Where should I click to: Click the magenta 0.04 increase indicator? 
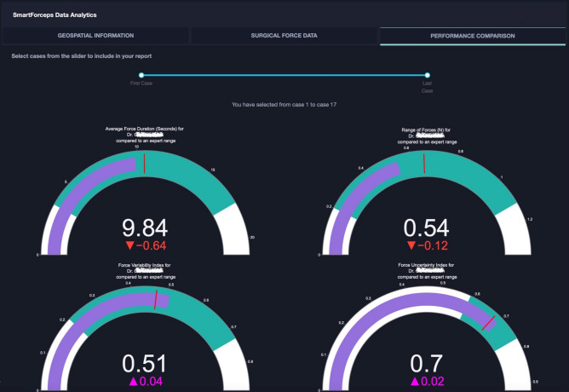(x=145, y=383)
